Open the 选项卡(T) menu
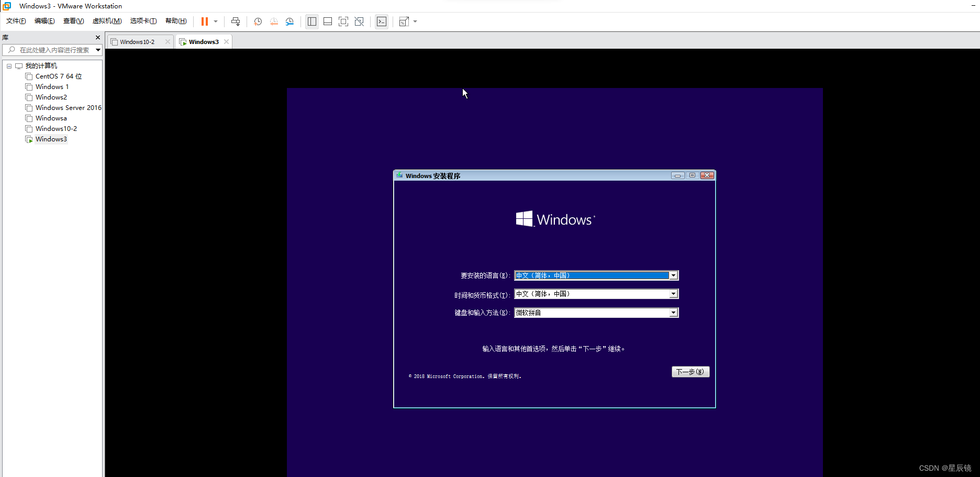 pyautogui.click(x=143, y=21)
